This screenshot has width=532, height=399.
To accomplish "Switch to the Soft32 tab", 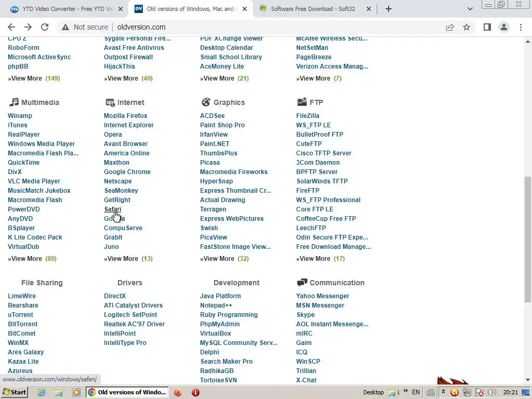I will 315,9.
